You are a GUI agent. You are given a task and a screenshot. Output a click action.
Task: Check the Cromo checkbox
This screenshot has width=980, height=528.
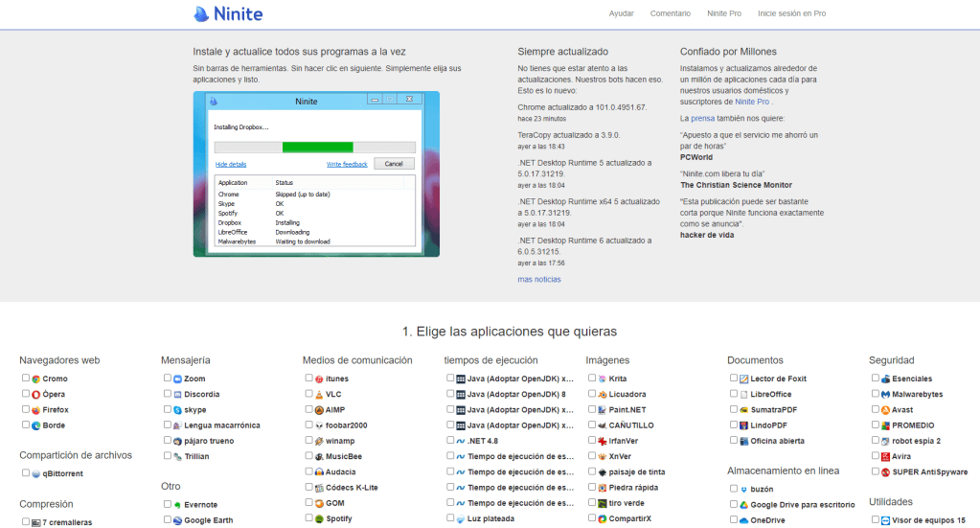(x=26, y=379)
